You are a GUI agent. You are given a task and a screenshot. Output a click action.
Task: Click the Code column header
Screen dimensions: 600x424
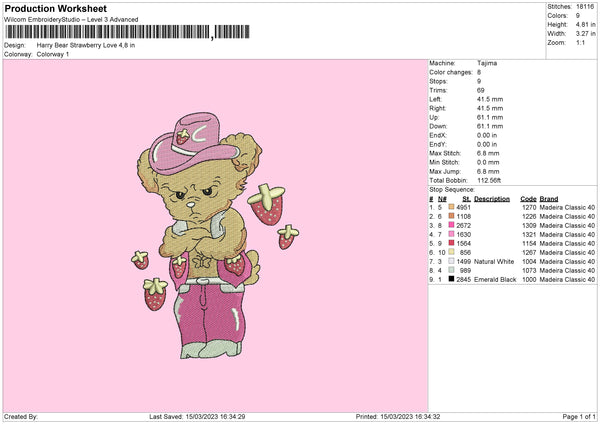528,199
